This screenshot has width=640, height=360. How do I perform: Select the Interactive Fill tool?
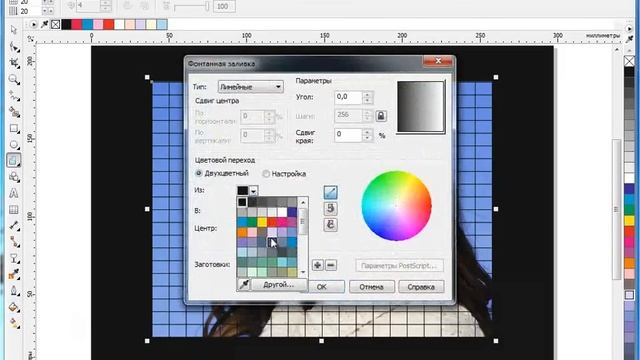tap(14, 323)
